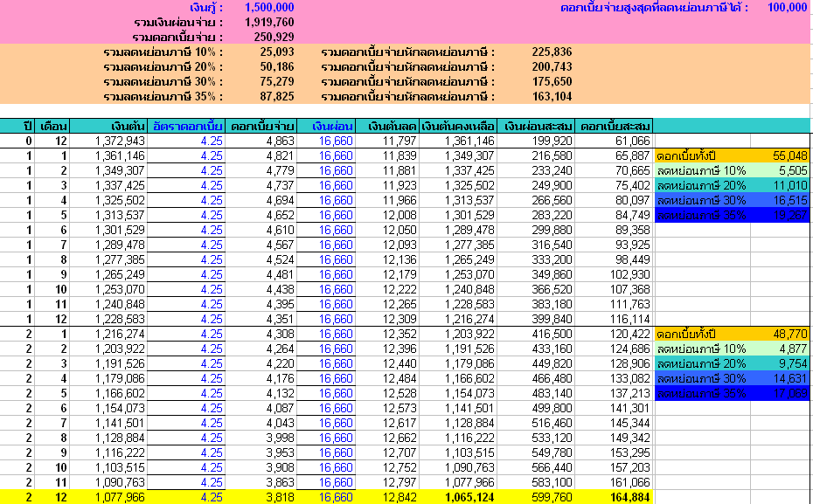Select year 0 month 12 principal 1,372,943
Image resolution: width=813 pixels, height=504 pixels.
[x=121, y=141]
